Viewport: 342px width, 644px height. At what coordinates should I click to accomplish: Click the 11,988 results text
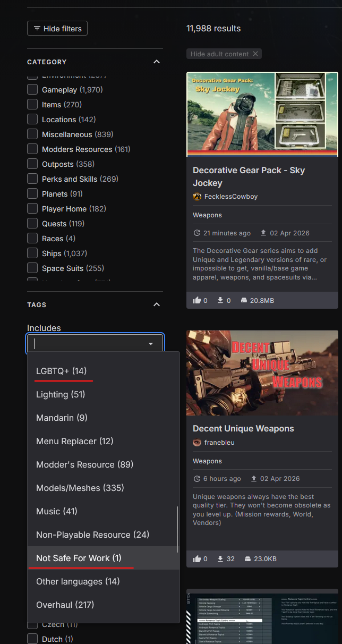pyautogui.click(x=213, y=28)
